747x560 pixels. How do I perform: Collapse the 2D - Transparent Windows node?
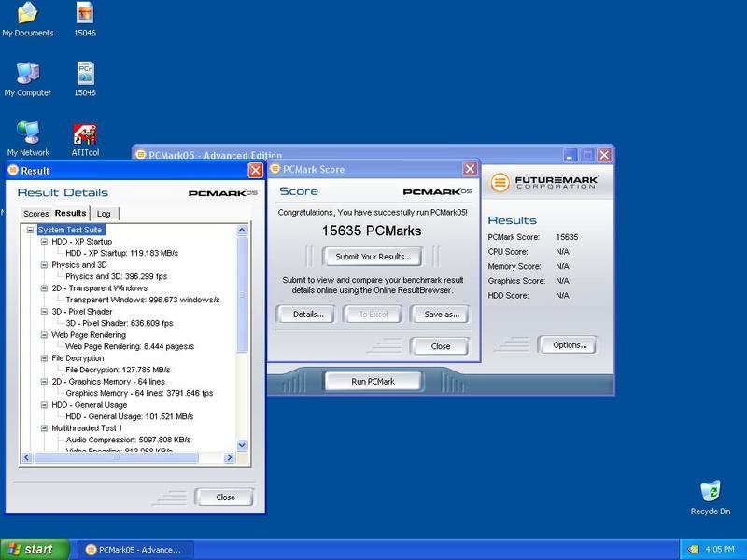click(x=44, y=288)
